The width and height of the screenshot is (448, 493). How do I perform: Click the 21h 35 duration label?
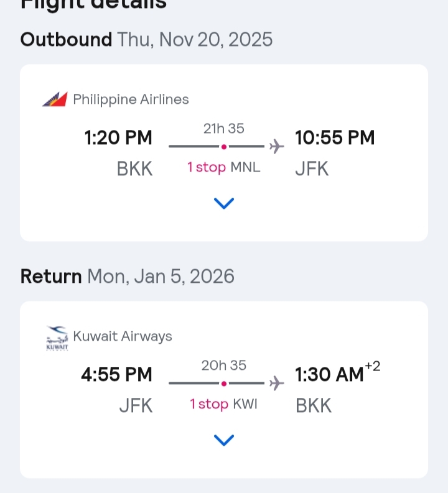click(223, 128)
